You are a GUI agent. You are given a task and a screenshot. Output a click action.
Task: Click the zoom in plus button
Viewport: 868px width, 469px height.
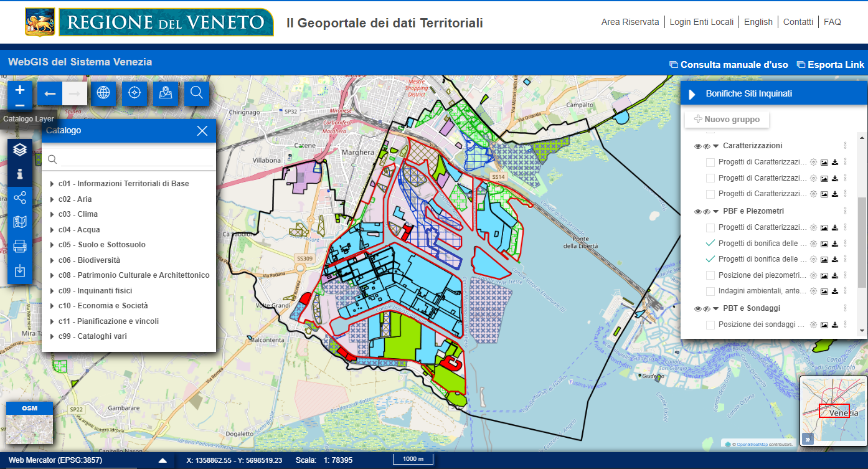(x=20, y=89)
